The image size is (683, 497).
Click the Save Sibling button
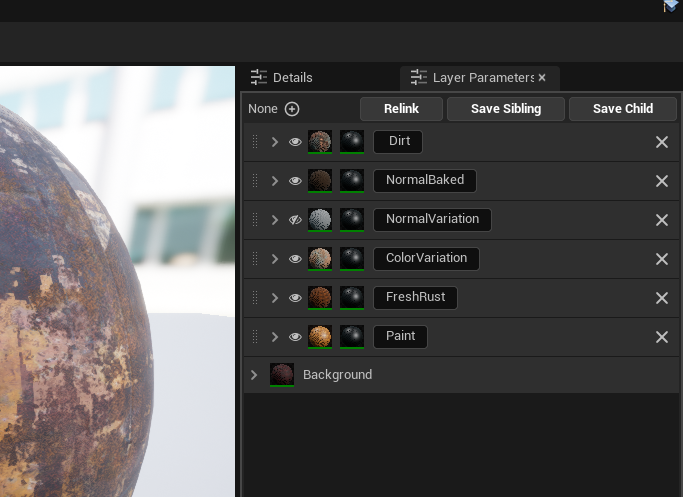506,109
